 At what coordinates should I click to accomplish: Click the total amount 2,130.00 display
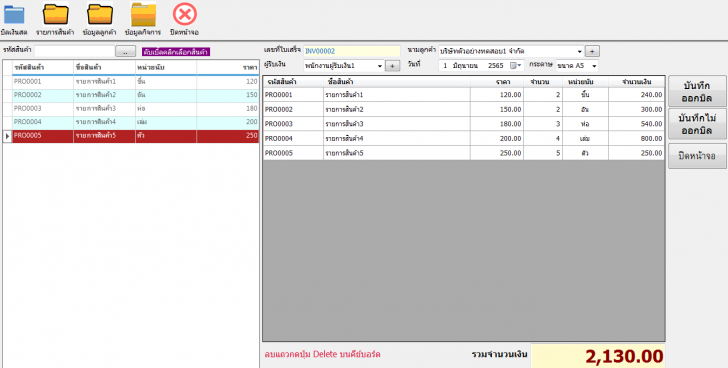pos(598,356)
